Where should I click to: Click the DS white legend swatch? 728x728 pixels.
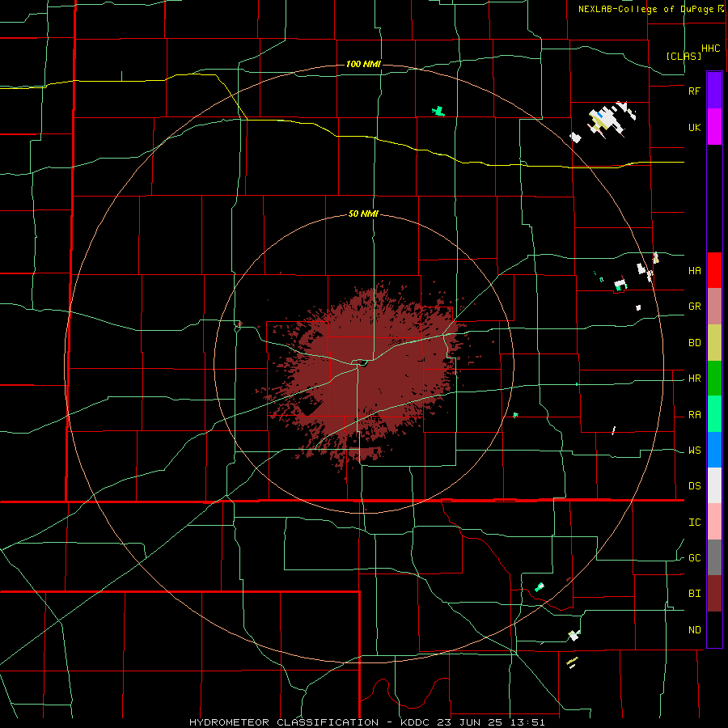714,485
